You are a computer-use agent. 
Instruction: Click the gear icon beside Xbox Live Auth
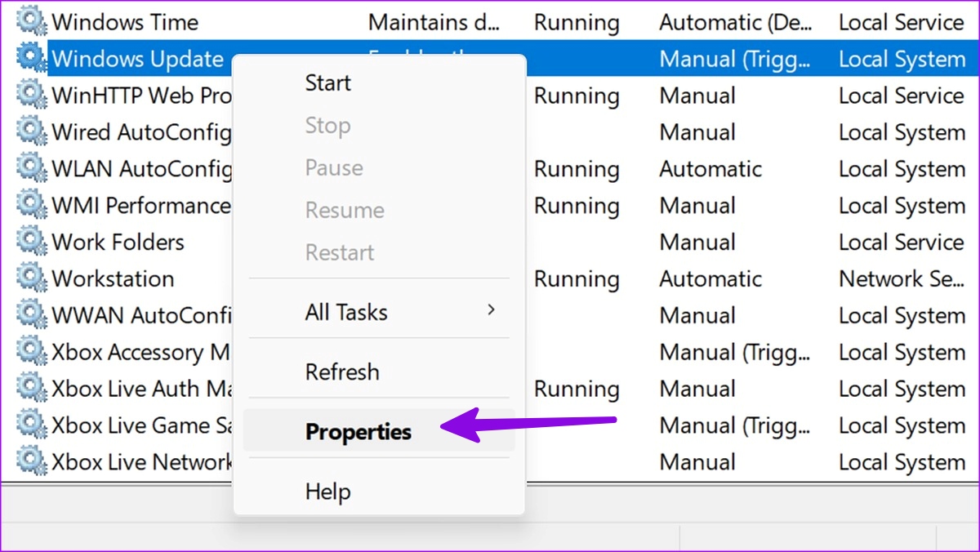click(32, 389)
